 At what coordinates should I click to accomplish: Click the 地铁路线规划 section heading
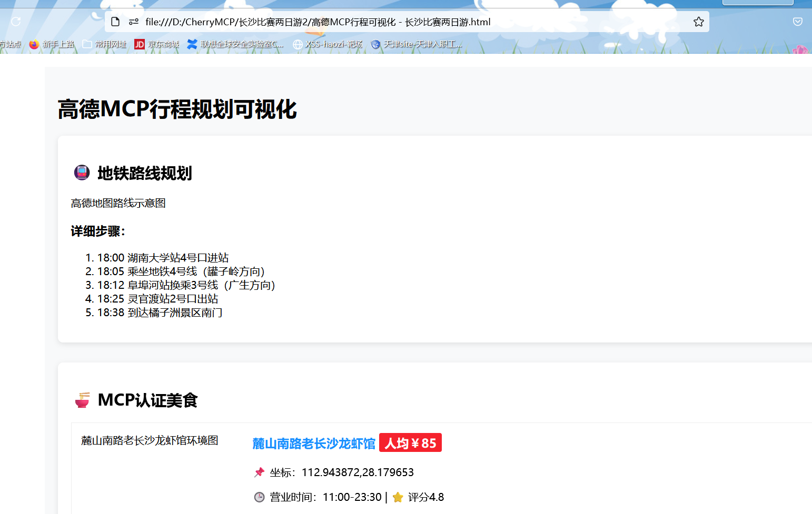click(145, 173)
